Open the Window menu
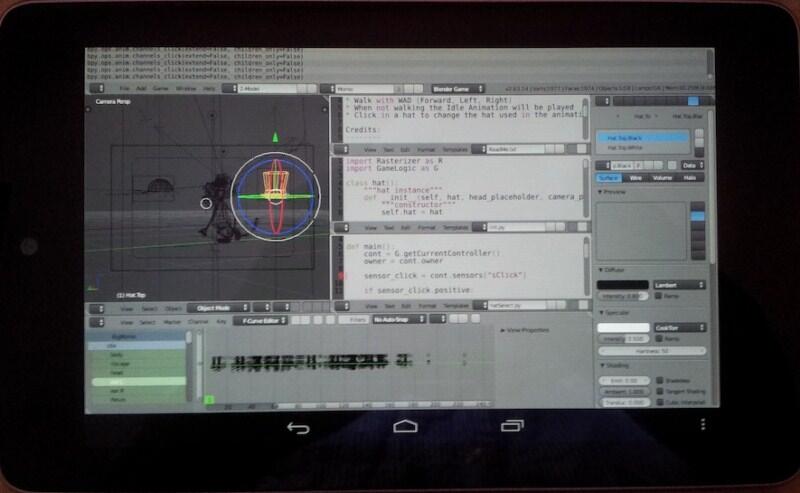 tap(186, 88)
